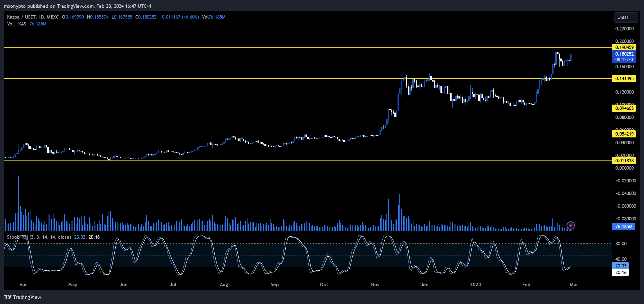Click the Jul label on time axis

(x=173, y=285)
